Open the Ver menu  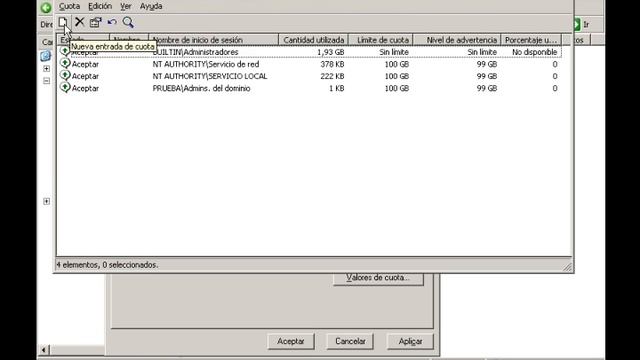click(x=126, y=6)
